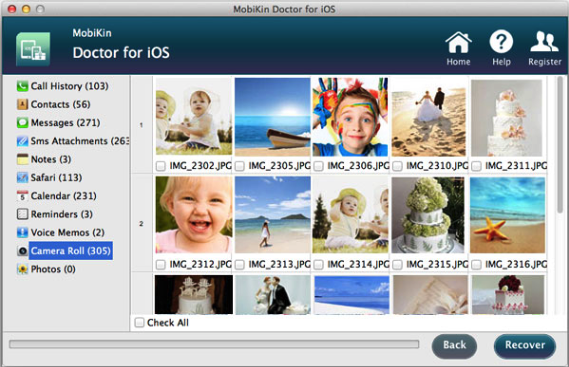Image resolution: width=569 pixels, height=367 pixels.
Task: Select the green floral cake photo IMG_2315
Action: (x=428, y=215)
